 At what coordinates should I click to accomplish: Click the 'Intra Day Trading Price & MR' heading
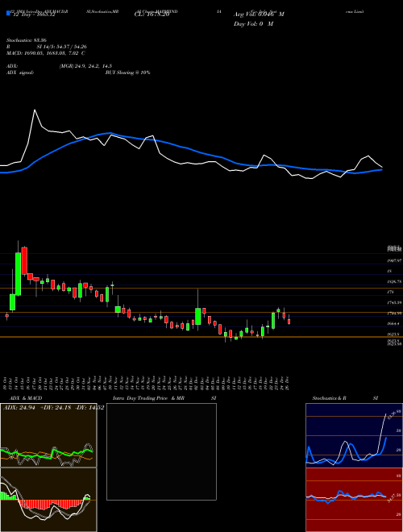[x=148, y=398]
